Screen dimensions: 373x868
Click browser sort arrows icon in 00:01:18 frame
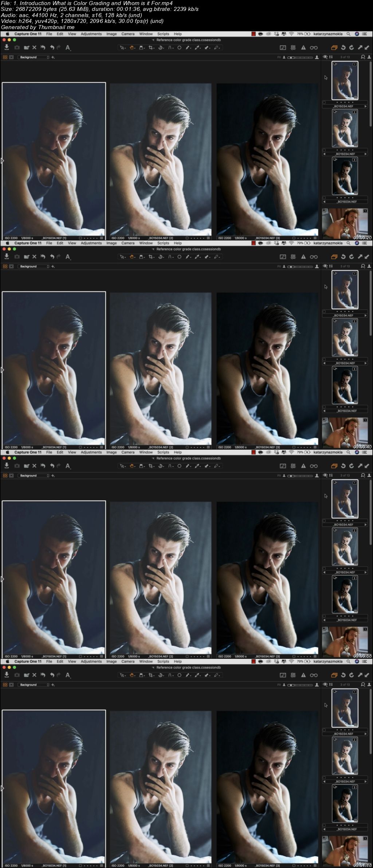[x=331, y=685]
